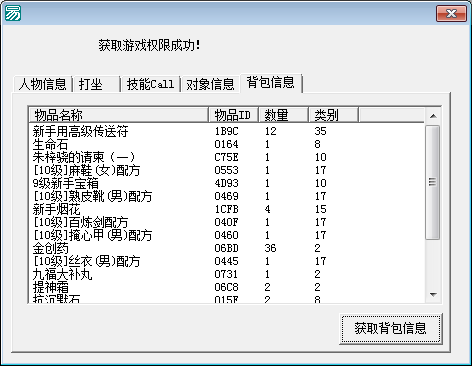Select the [10级]熟皮靴(男)配方 row

click(227, 196)
